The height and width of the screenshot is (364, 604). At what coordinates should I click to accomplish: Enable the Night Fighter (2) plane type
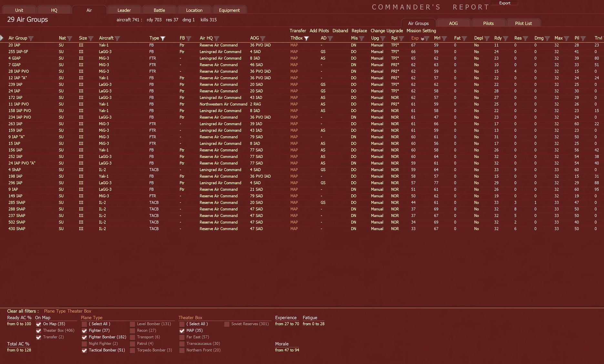tap(84, 344)
